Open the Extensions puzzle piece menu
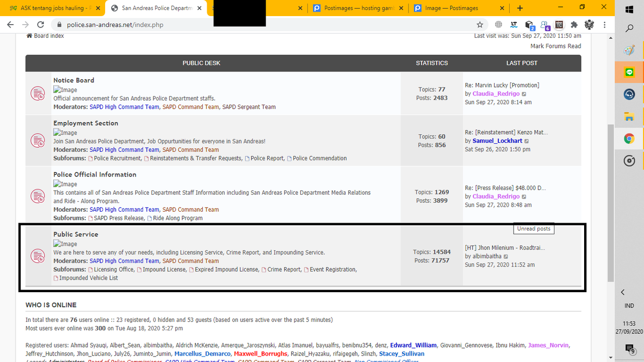 [574, 25]
